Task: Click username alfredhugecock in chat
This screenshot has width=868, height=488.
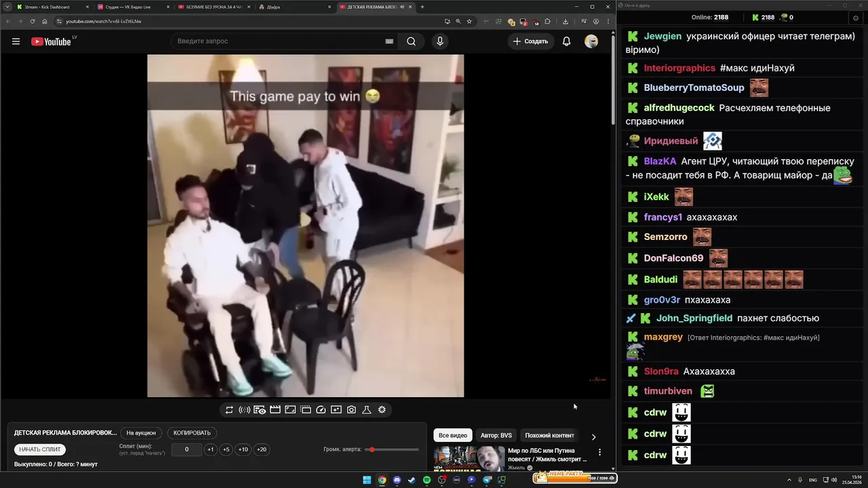Action: [679, 108]
